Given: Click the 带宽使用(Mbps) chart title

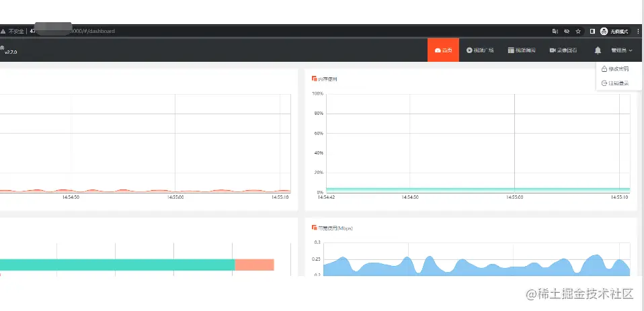Looking at the screenshot, I should pos(335,228).
